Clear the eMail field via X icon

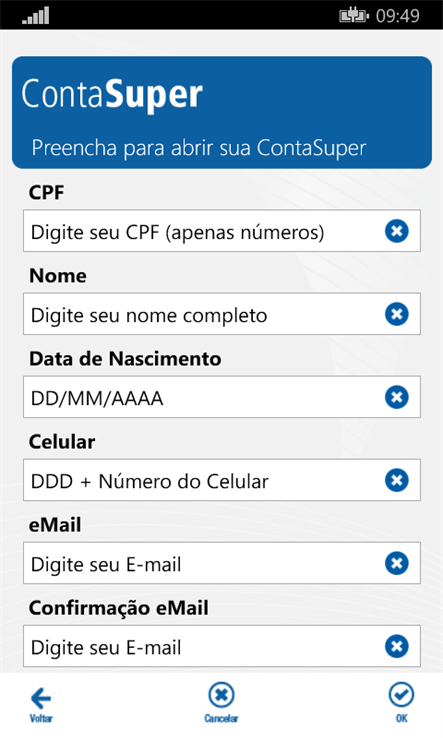[396, 563]
